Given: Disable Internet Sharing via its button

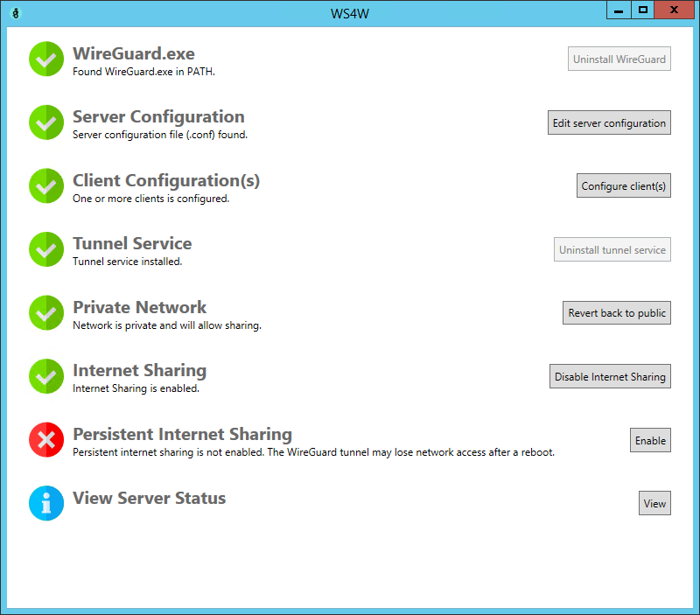Looking at the screenshot, I should [610, 376].
